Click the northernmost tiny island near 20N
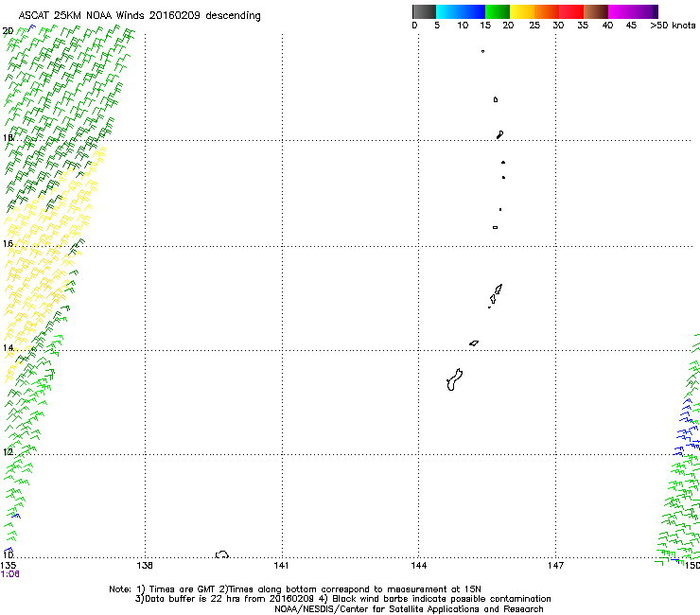 coord(483,51)
